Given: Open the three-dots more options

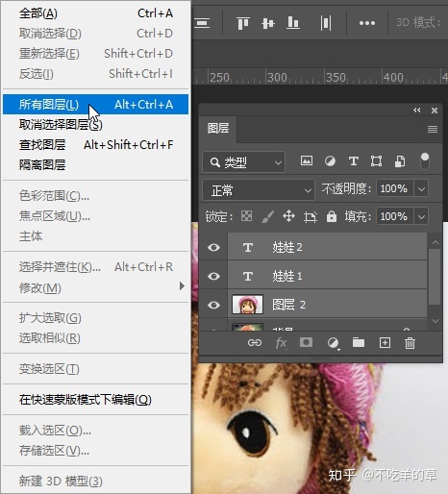Looking at the screenshot, I should (x=367, y=23).
